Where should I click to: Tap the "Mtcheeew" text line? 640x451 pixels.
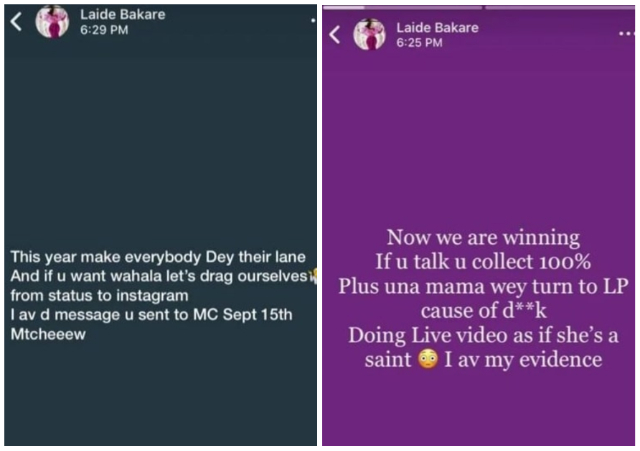(x=48, y=334)
